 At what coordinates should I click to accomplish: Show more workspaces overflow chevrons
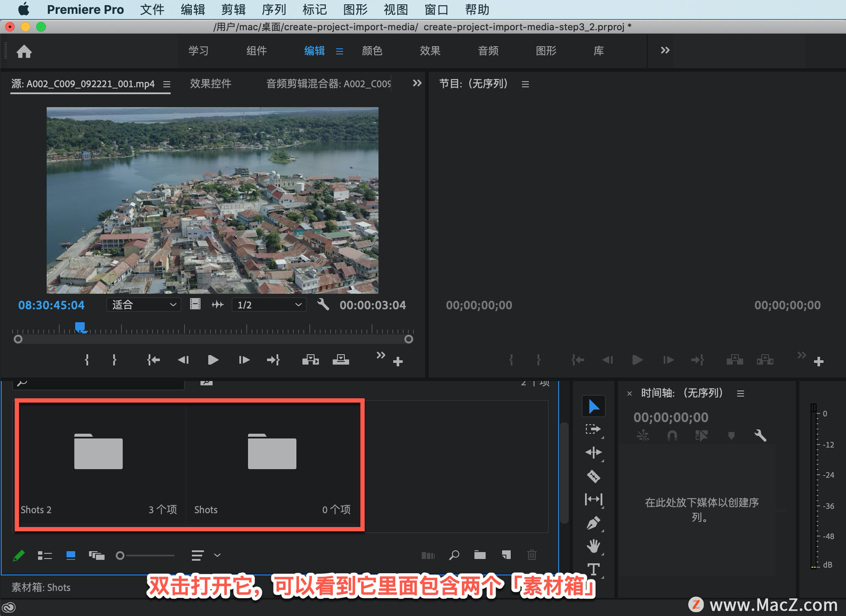click(x=665, y=50)
